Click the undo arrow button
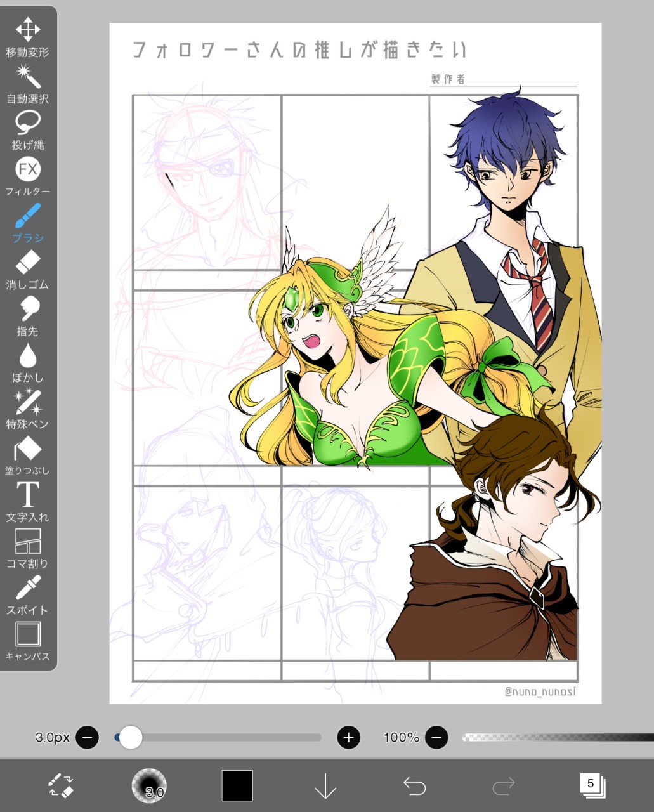654x812 pixels. (x=414, y=786)
